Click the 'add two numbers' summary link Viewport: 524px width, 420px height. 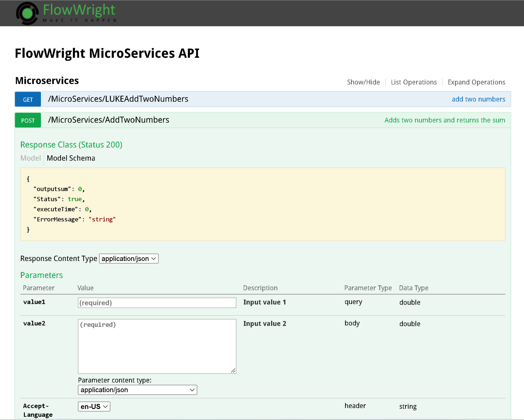coord(478,99)
